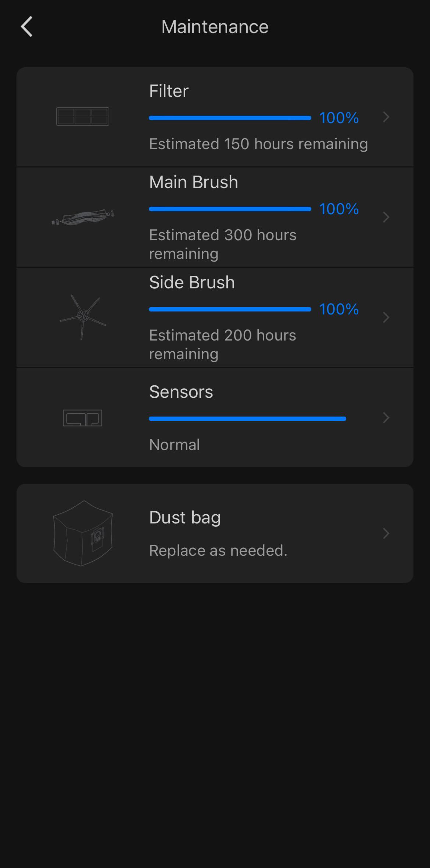Tap the Filter part icon

point(83,117)
